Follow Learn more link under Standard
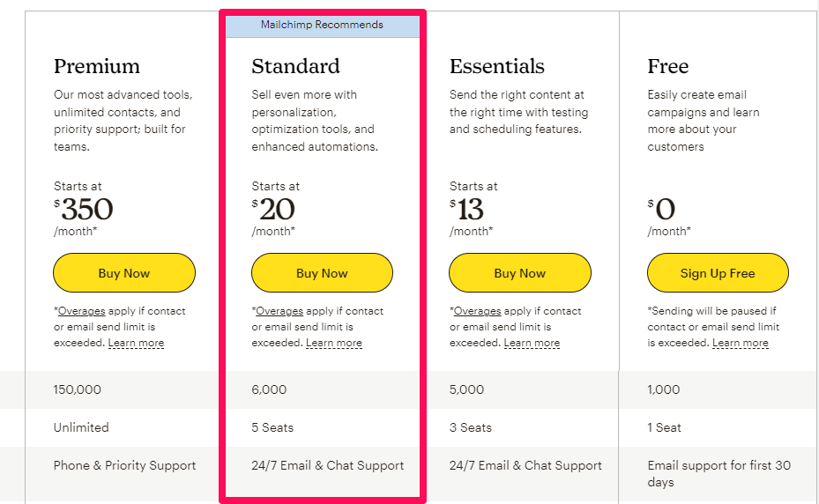Image resolution: width=819 pixels, height=504 pixels. pos(334,343)
